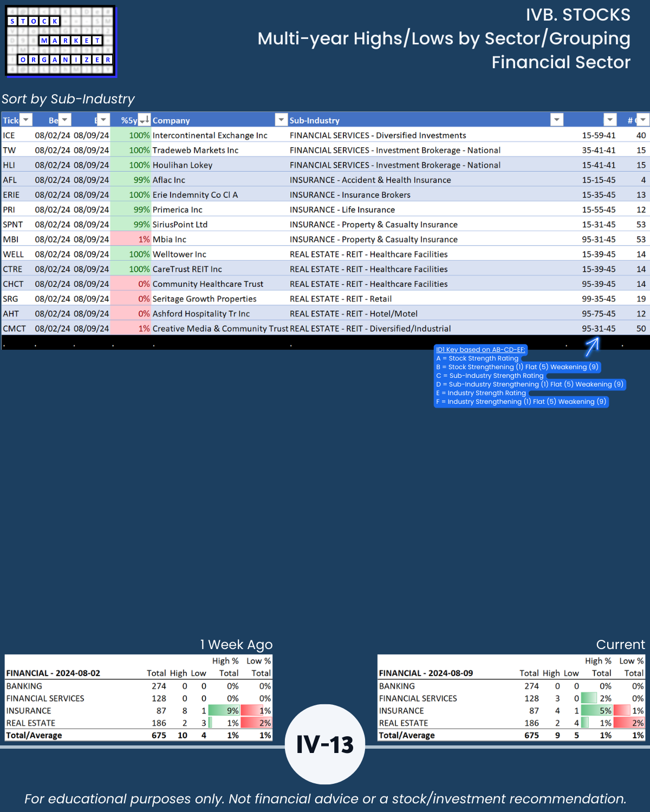Click company Aflac Inc
Image resolution: width=650 pixels, height=812 pixels.
coord(169,180)
